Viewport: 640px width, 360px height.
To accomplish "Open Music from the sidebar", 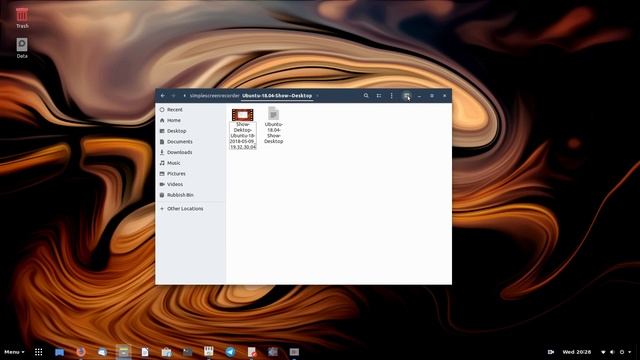I will point(190,163).
